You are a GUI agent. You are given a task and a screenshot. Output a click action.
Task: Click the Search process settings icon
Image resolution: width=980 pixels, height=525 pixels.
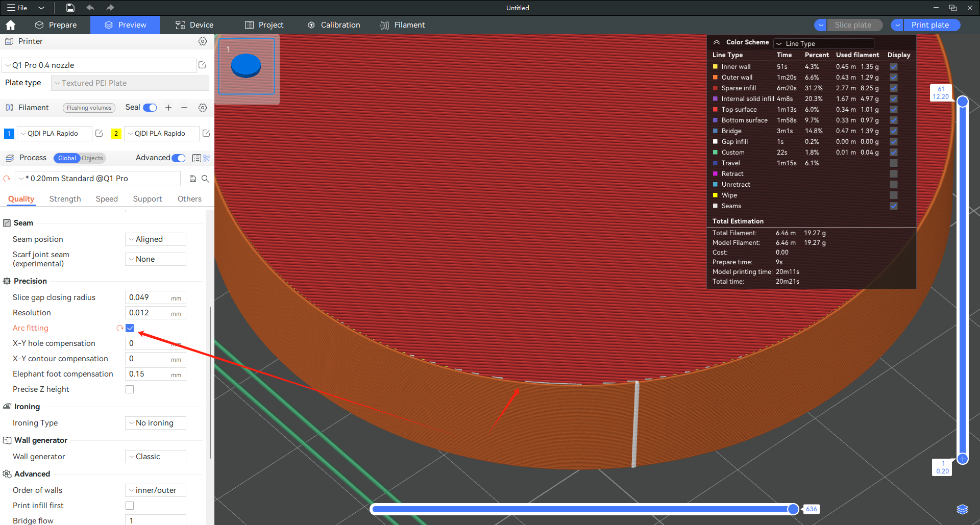[205, 179]
